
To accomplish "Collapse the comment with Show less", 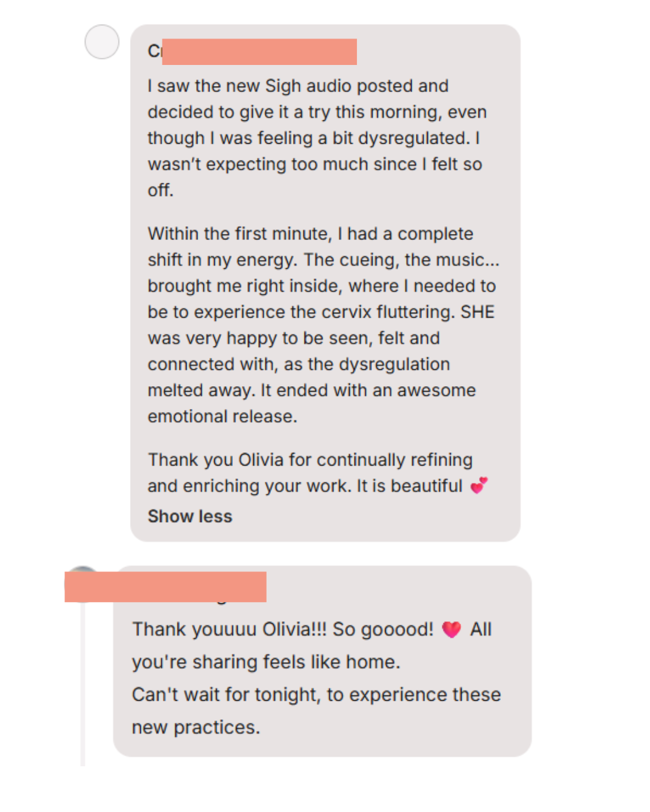I will click(x=190, y=516).
